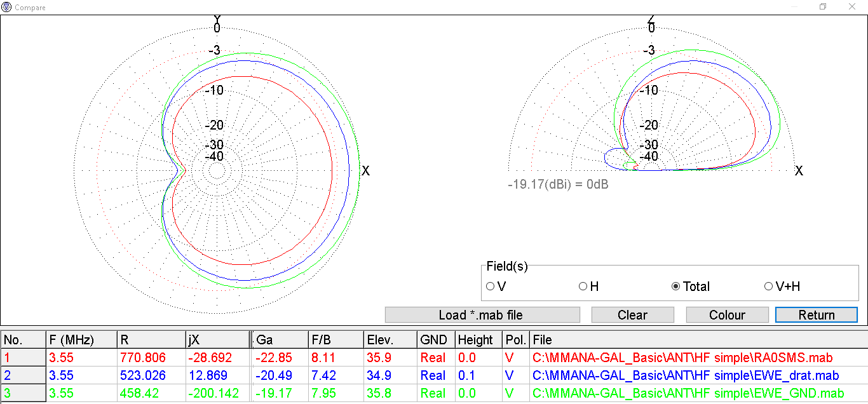Click the F (MHz) column header
The height and width of the screenshot is (404, 868).
point(81,340)
